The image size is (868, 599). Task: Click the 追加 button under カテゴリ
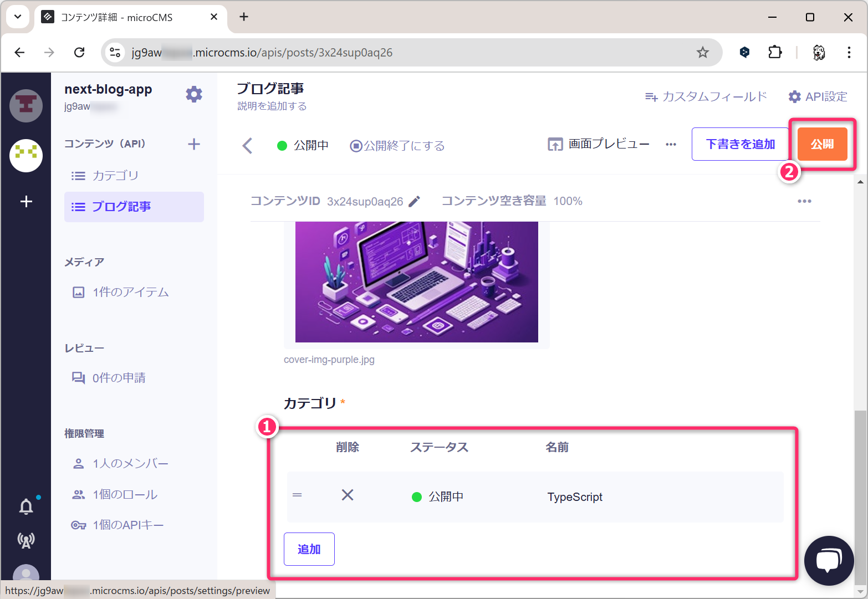(309, 549)
